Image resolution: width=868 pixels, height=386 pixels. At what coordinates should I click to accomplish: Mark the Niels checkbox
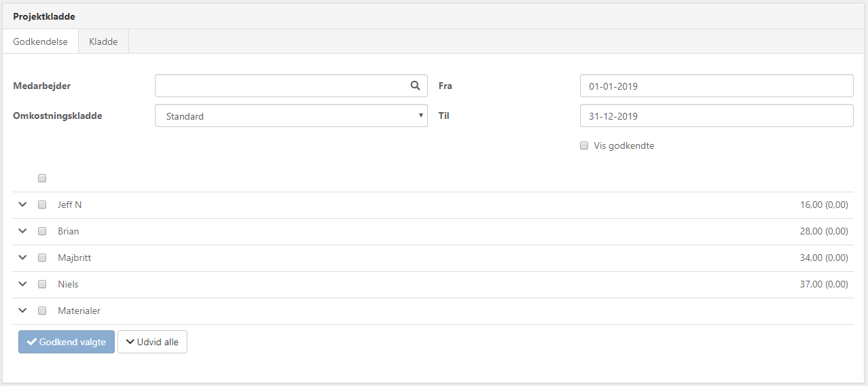point(42,284)
